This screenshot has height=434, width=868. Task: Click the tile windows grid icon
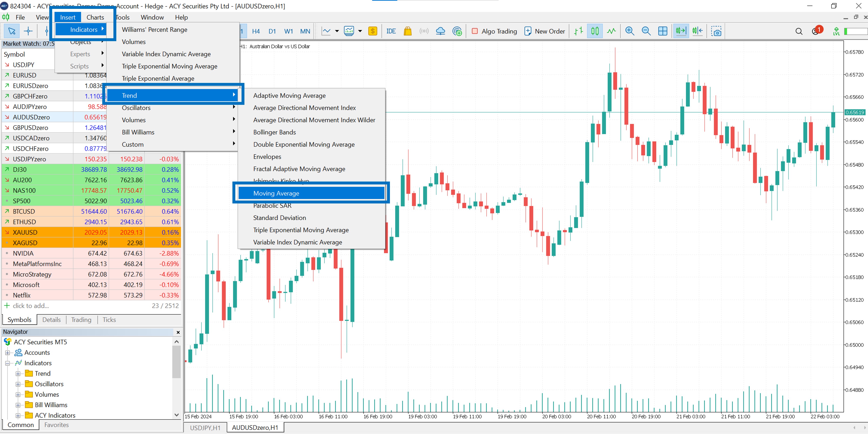pos(662,31)
